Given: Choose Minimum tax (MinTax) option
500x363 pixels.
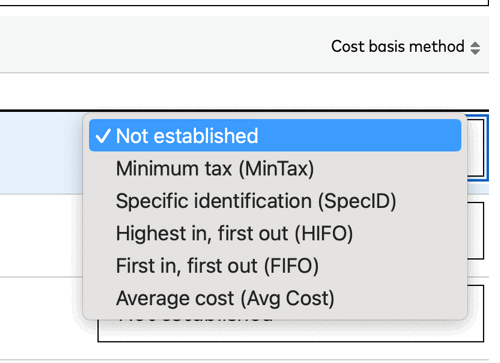Looking at the screenshot, I should click(x=275, y=168).
